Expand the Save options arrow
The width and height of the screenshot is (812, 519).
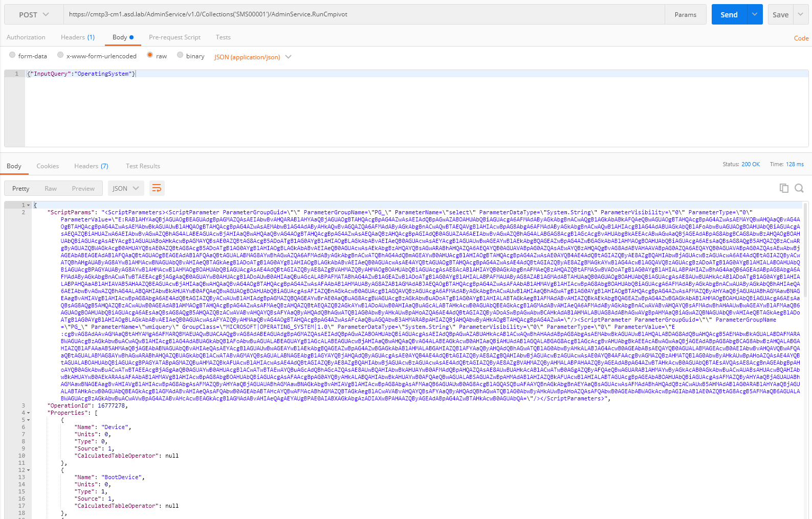pyautogui.click(x=801, y=14)
